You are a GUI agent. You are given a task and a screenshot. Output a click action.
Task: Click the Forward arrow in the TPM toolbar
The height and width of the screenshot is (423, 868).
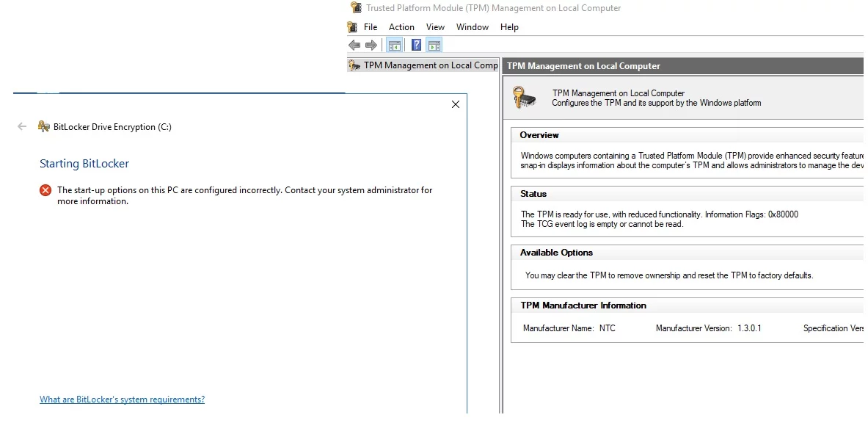point(371,46)
